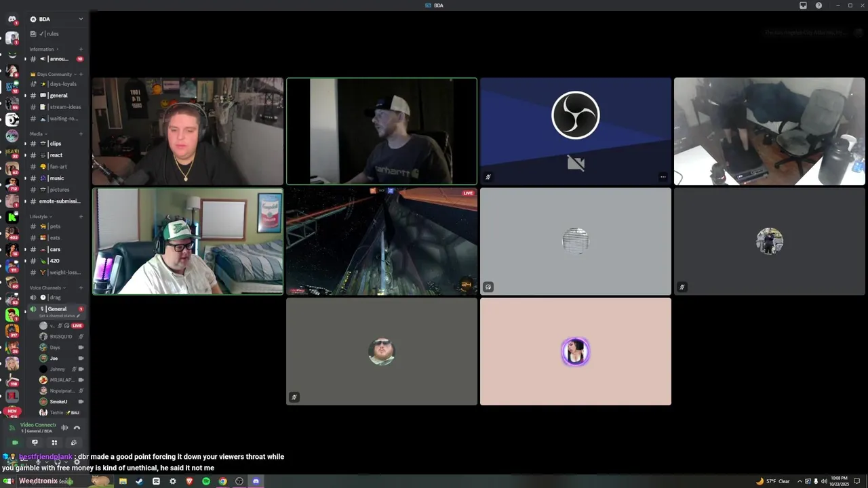Toggle camera on or off
Screen dimensions: 868x488
pos(15,443)
